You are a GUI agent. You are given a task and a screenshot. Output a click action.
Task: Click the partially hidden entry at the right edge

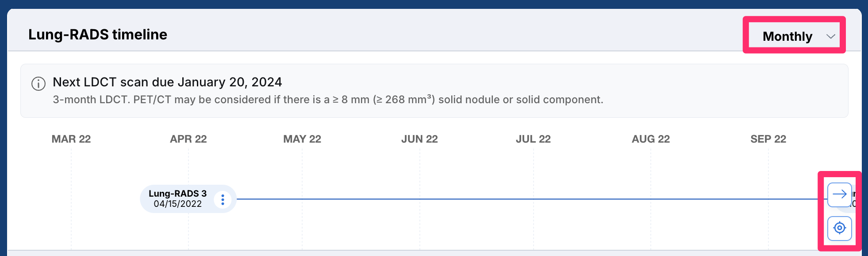(x=854, y=199)
